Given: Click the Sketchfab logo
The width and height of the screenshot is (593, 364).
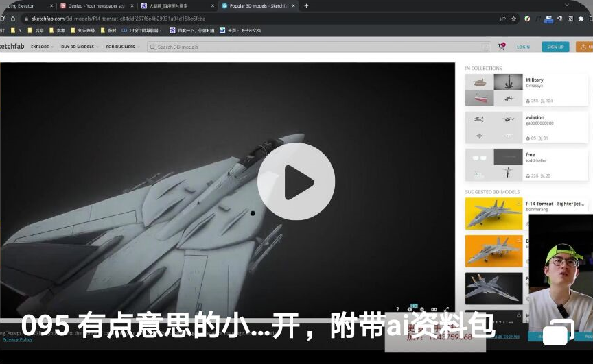Looking at the screenshot, I should [x=12, y=47].
